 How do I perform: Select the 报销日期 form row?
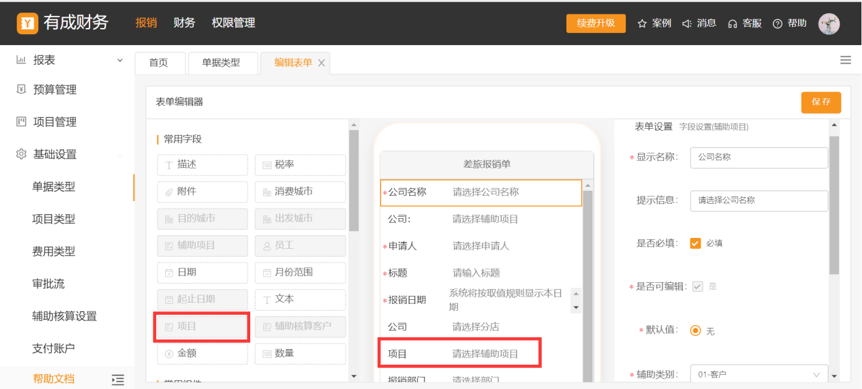481,300
